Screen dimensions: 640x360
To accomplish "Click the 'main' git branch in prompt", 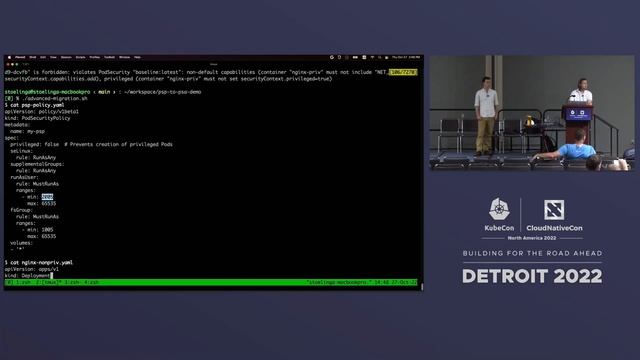I will click(104, 92).
